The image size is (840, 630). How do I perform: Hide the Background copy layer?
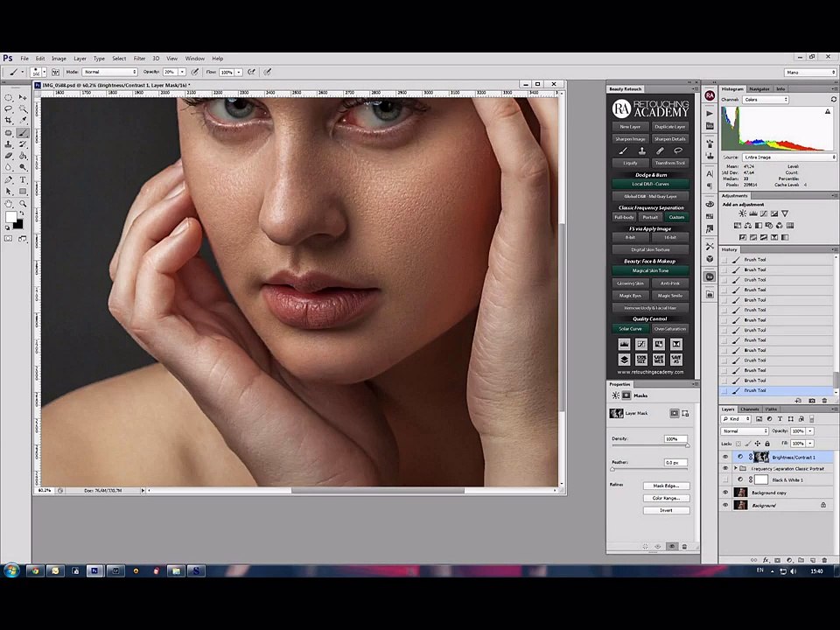(x=725, y=493)
